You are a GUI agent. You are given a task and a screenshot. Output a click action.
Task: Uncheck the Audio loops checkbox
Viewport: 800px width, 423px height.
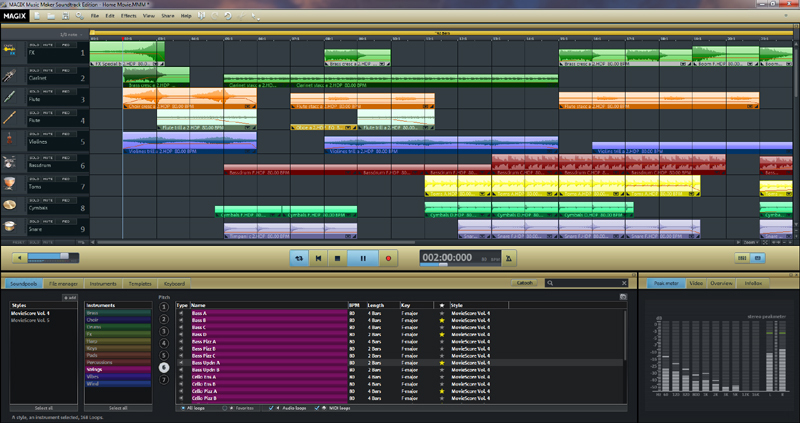271,408
